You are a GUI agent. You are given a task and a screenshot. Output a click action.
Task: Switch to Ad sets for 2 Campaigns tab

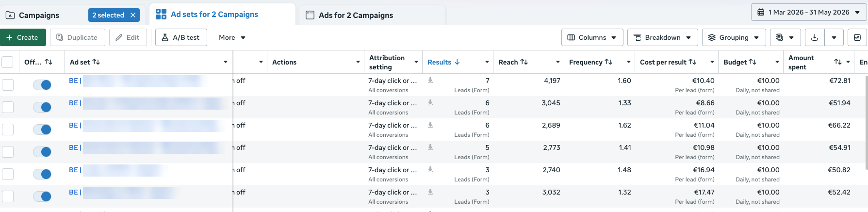pyautogui.click(x=222, y=15)
